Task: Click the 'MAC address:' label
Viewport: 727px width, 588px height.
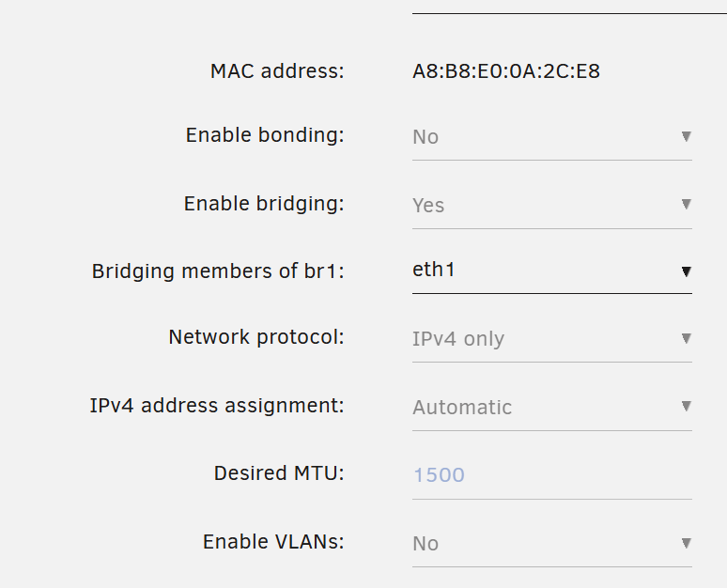Action: [277, 71]
